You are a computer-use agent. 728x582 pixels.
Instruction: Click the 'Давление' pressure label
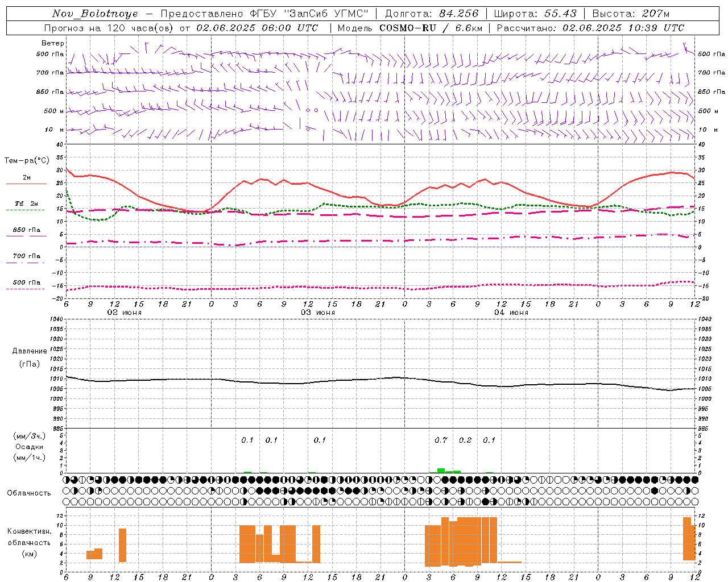[x=30, y=351]
